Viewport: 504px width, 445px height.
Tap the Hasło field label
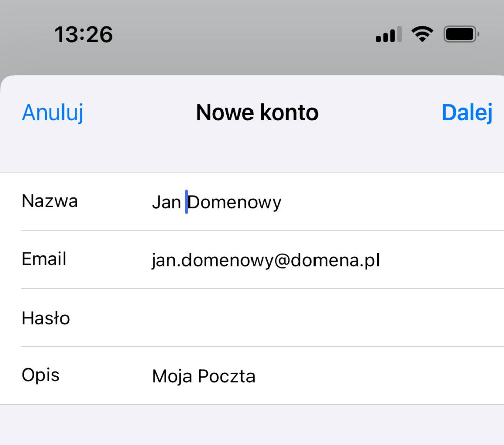(45, 318)
